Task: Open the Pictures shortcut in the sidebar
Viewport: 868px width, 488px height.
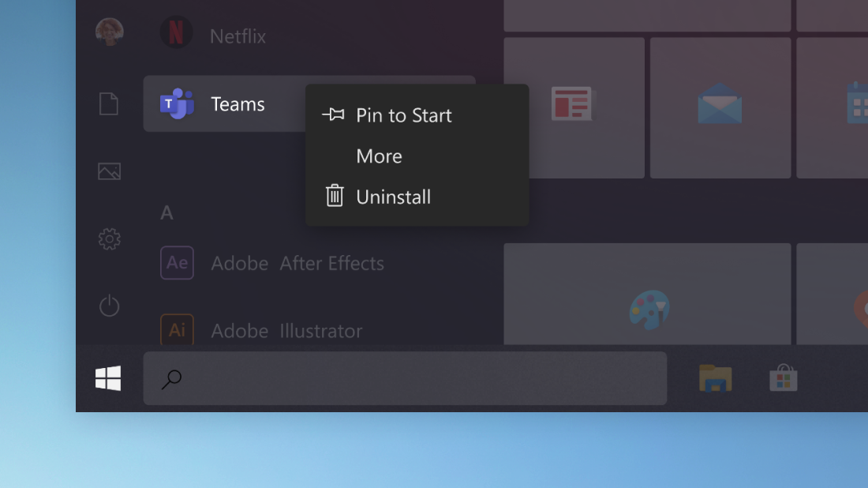Action: pyautogui.click(x=109, y=171)
